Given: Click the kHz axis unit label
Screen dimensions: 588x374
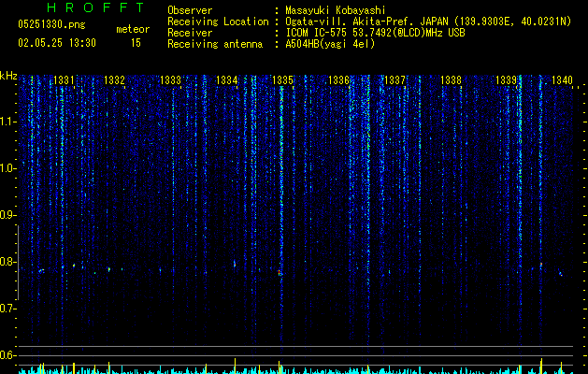Looking at the screenshot, I should coord(8,76).
